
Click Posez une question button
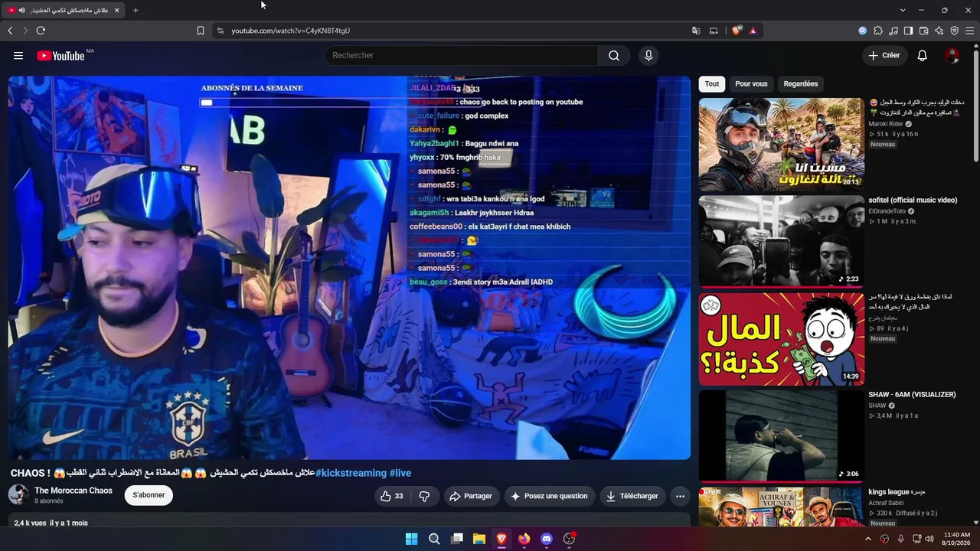549,496
